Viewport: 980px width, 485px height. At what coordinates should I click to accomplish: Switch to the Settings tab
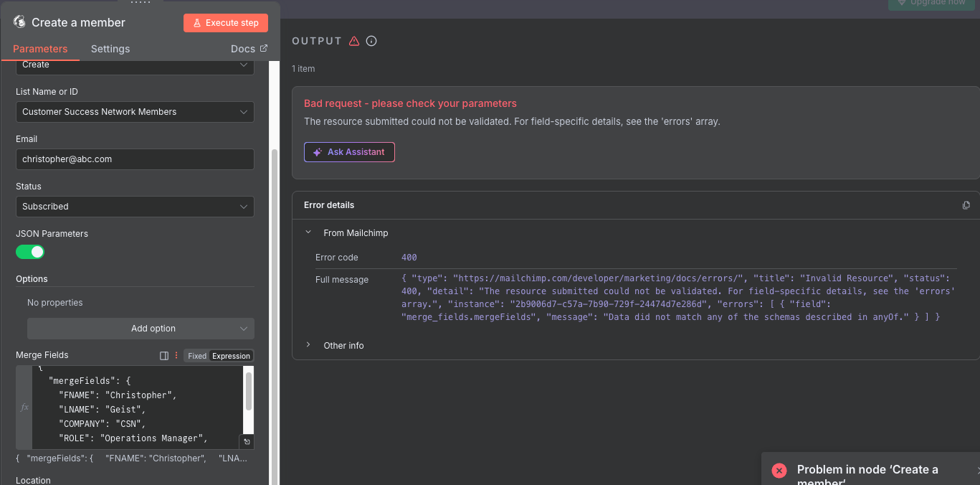(110, 49)
